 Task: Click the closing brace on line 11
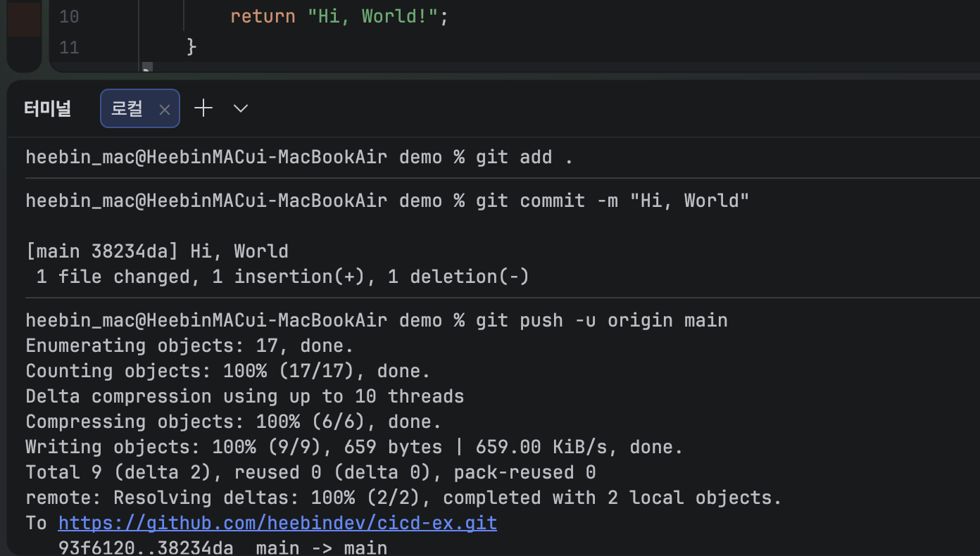point(191,47)
